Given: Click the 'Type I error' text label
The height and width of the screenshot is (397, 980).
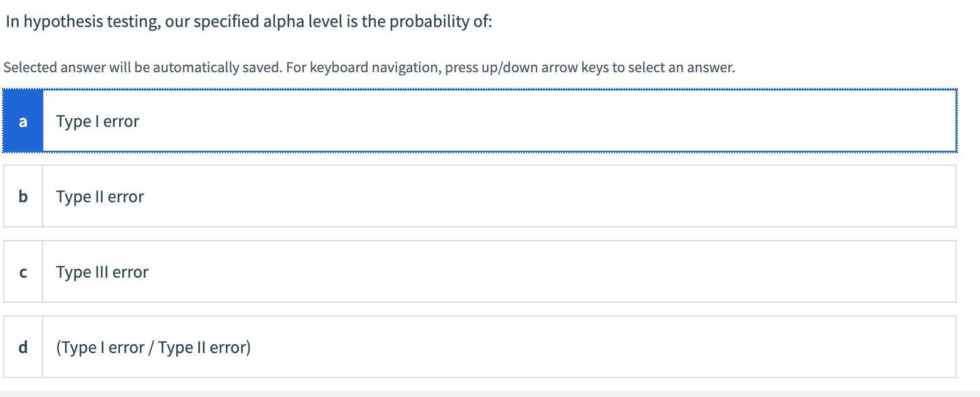Looking at the screenshot, I should click(98, 121).
